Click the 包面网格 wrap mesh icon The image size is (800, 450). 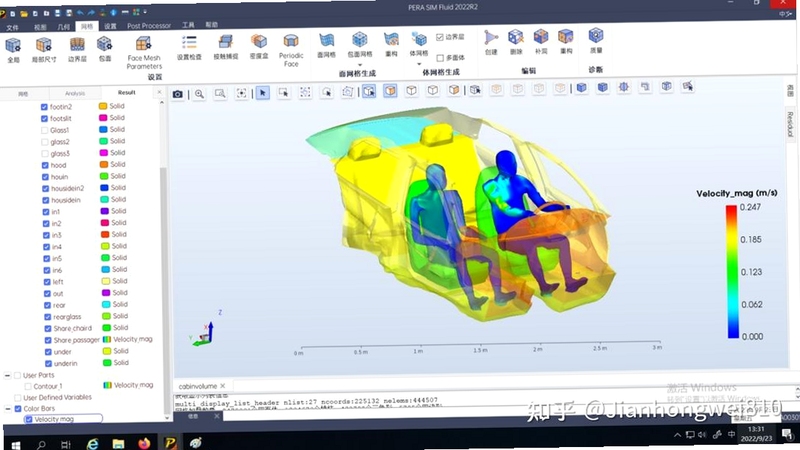pyautogui.click(x=360, y=39)
